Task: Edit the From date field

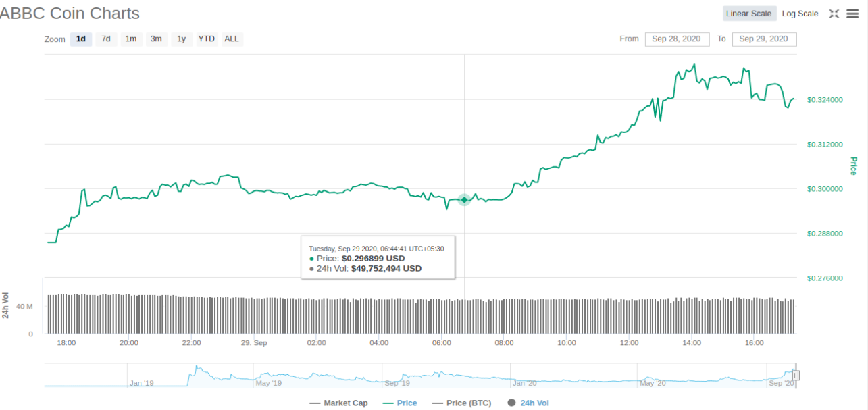Action: (677, 39)
